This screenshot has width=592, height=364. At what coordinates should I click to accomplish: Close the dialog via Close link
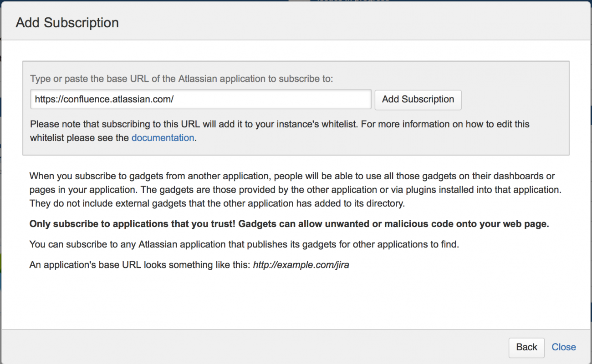click(x=564, y=347)
